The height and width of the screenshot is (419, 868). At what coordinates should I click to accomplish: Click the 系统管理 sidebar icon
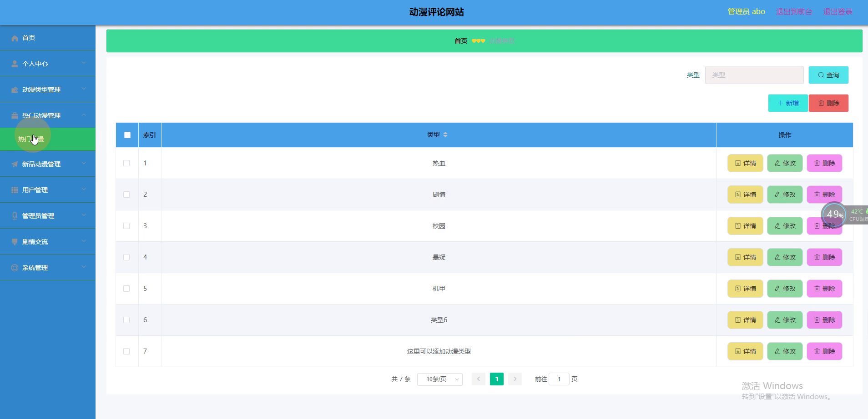click(15, 268)
